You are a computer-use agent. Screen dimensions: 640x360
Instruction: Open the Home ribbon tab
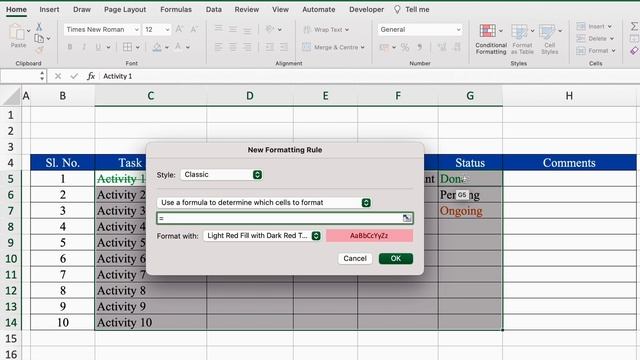pos(16,9)
